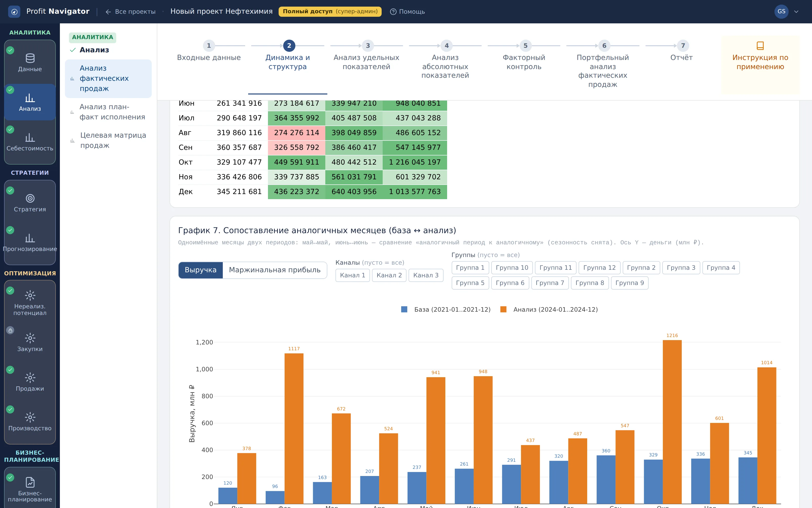This screenshot has height=508, width=812.
Task: Toggle the Группа 9 filter chip
Action: (x=630, y=283)
